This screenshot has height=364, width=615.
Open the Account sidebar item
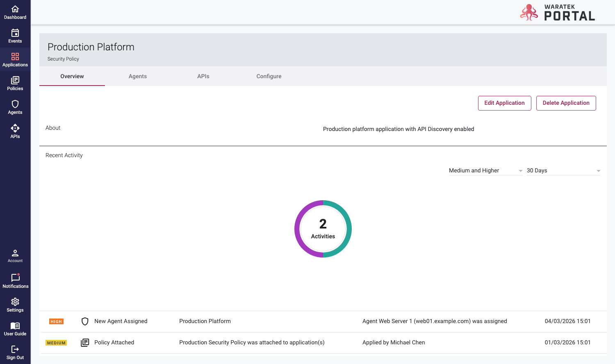point(15,256)
